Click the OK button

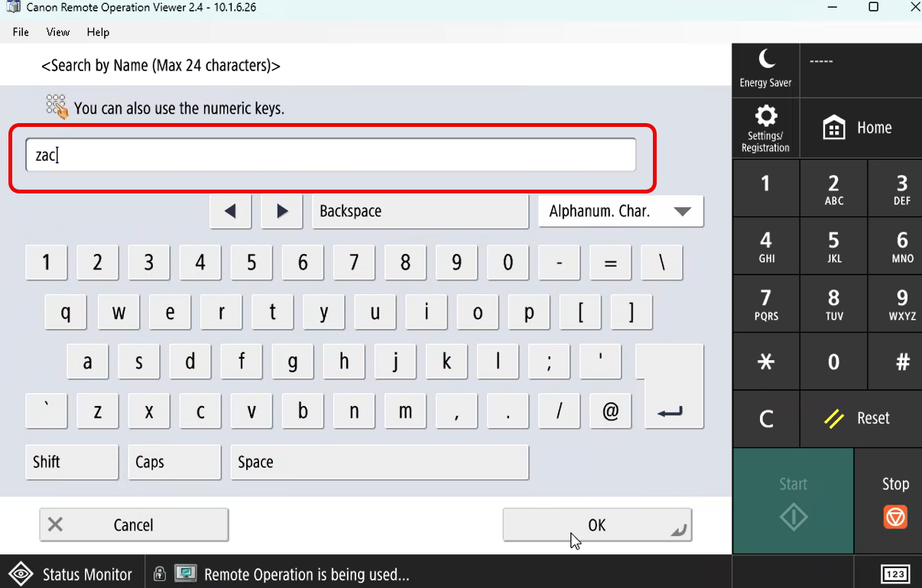597,525
